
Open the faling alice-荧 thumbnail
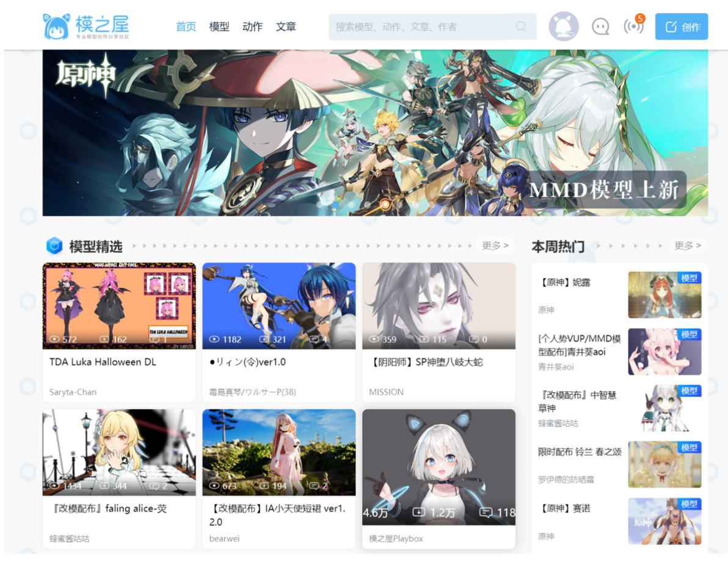(x=119, y=453)
